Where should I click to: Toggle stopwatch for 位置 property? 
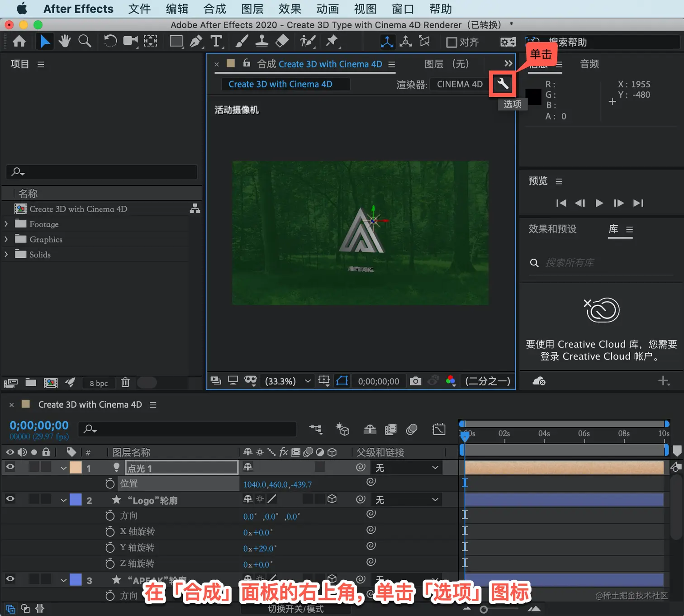pos(110,483)
